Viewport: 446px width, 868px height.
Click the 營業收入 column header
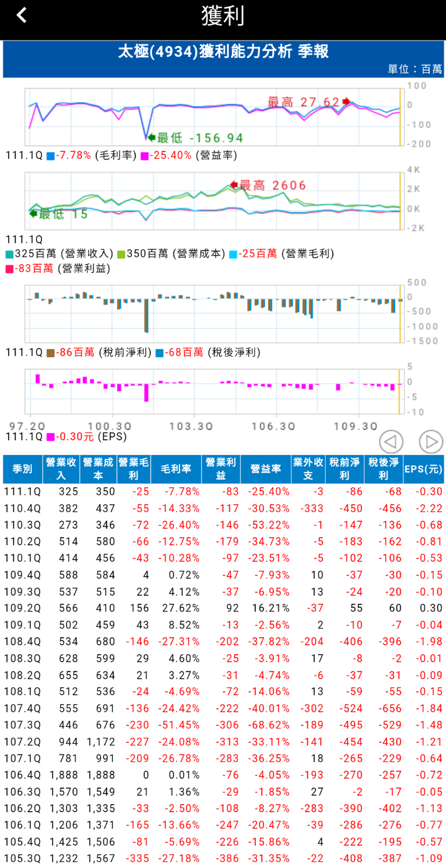click(x=62, y=469)
